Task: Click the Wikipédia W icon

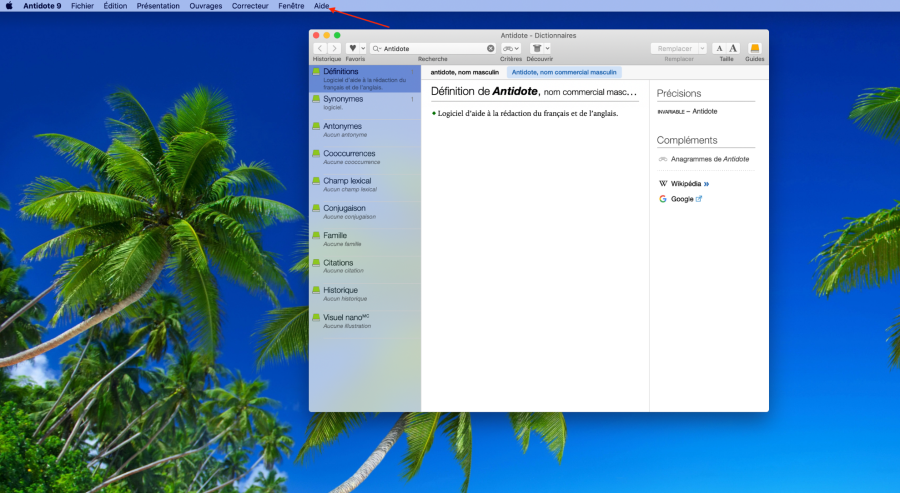Action: (x=662, y=184)
